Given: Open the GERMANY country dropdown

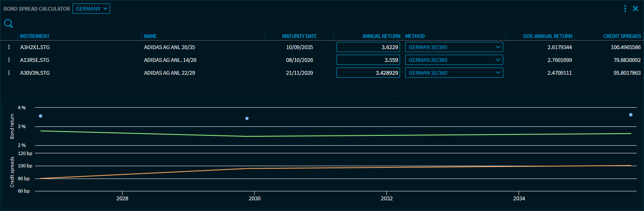Looking at the screenshot, I should pyautogui.click(x=91, y=9).
